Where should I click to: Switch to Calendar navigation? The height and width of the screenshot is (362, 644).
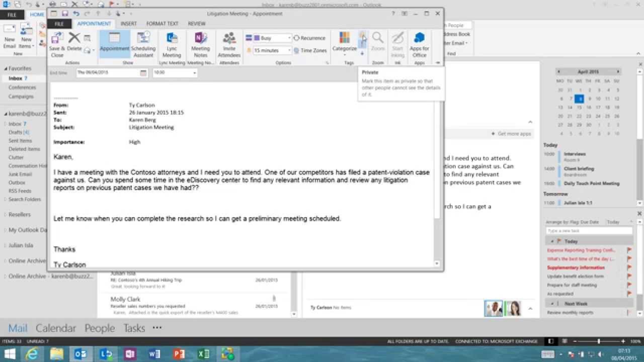click(x=56, y=328)
